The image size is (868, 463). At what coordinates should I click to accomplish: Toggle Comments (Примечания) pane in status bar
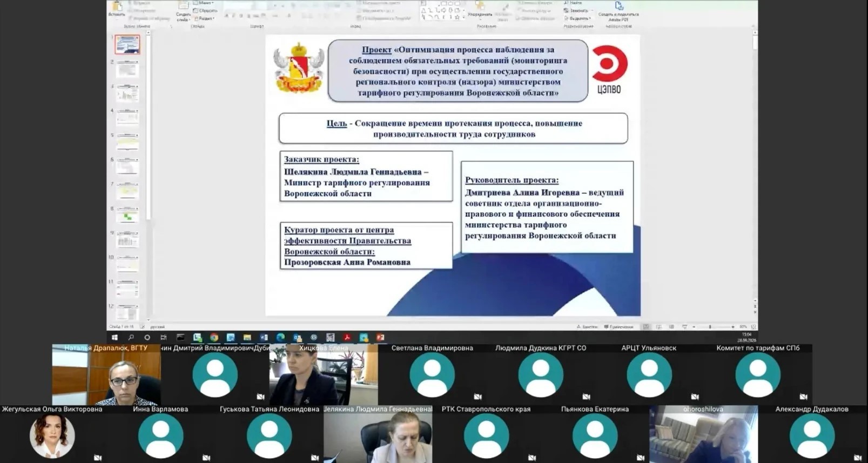tap(619, 327)
